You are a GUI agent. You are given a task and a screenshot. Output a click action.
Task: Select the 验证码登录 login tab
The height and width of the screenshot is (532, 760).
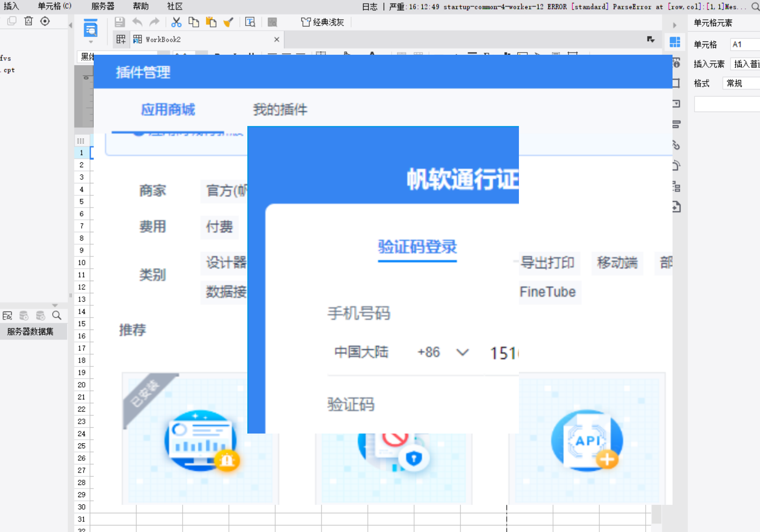click(x=417, y=247)
